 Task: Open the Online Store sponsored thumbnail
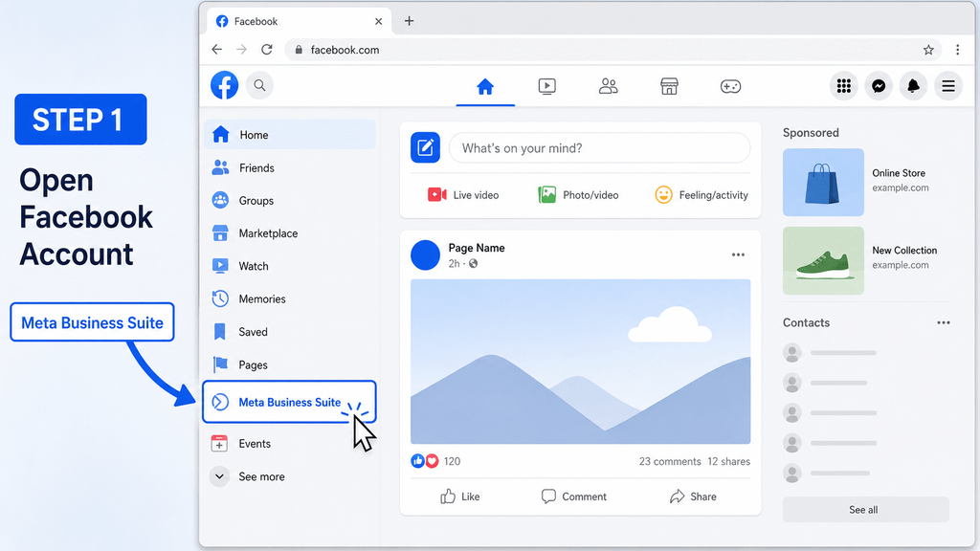823,182
